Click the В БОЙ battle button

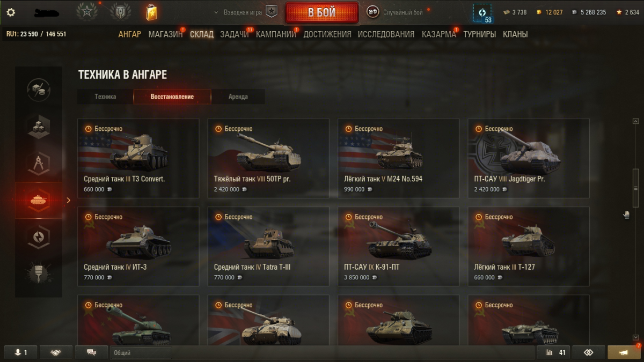[321, 12]
